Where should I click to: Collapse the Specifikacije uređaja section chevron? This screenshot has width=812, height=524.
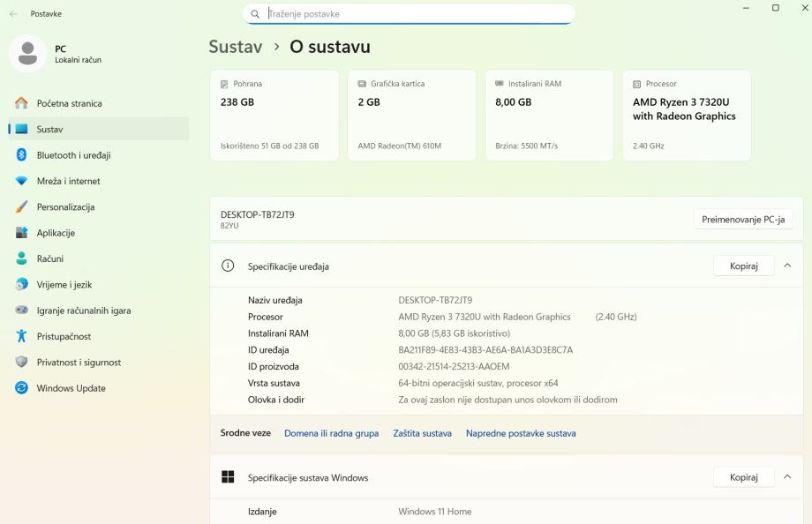tap(787, 266)
